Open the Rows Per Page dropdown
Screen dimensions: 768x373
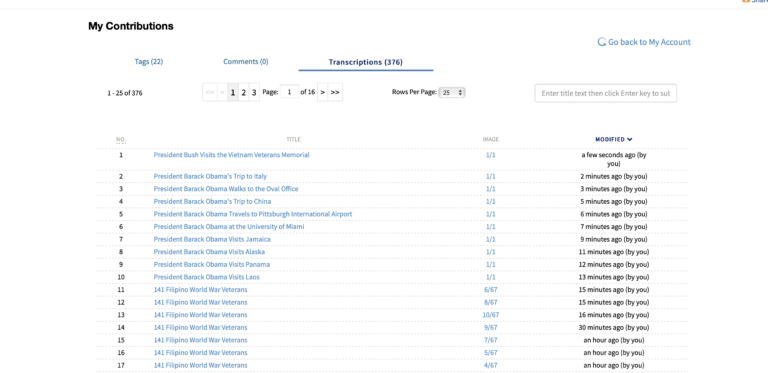coord(452,92)
